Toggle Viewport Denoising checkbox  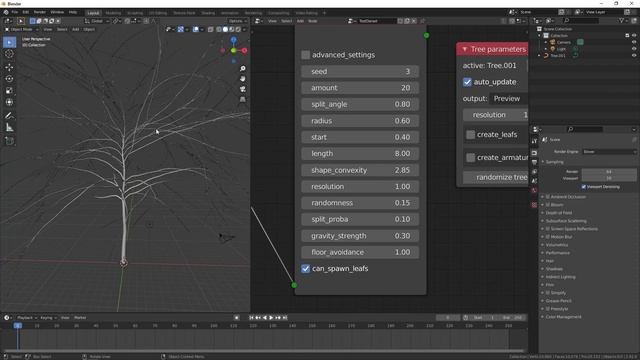584,187
